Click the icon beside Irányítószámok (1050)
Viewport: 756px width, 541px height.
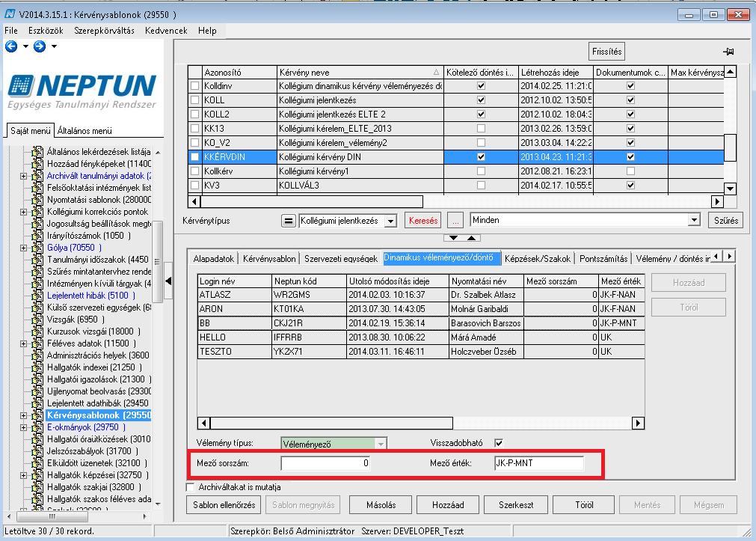[x=37, y=236]
